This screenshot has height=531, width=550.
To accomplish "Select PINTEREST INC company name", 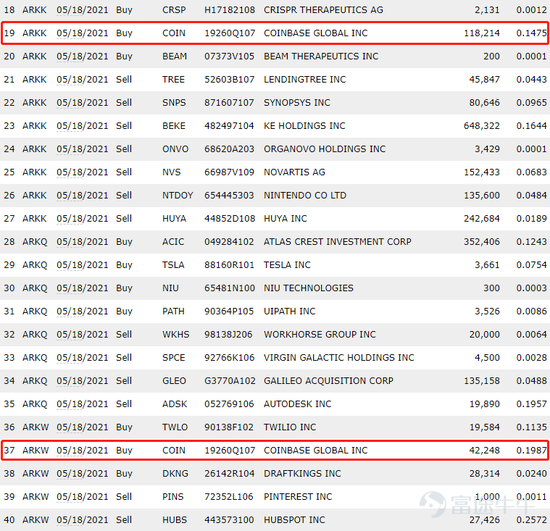I will click(x=297, y=496).
